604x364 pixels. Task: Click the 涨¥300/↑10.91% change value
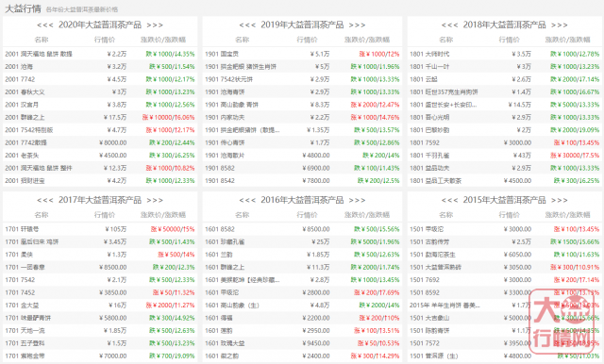(575, 268)
